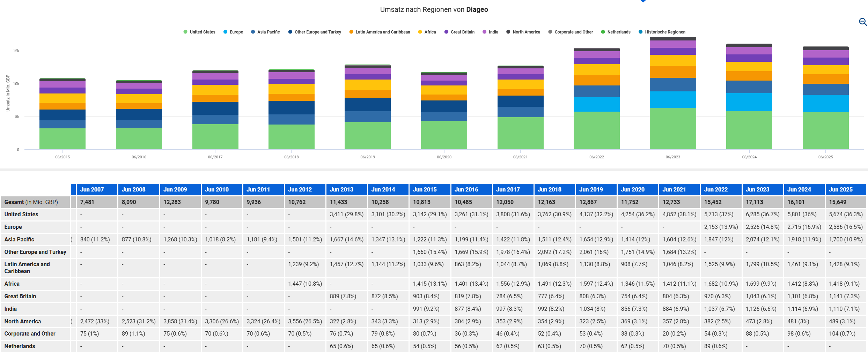Click the Africa legend dot
Viewport: 868px width, 353px height.
tap(420, 32)
